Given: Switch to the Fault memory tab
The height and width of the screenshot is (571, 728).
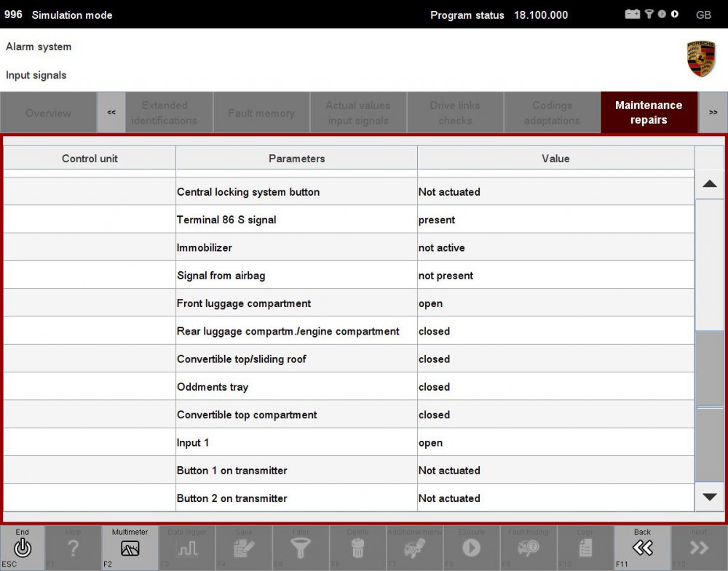Looking at the screenshot, I should (261, 113).
